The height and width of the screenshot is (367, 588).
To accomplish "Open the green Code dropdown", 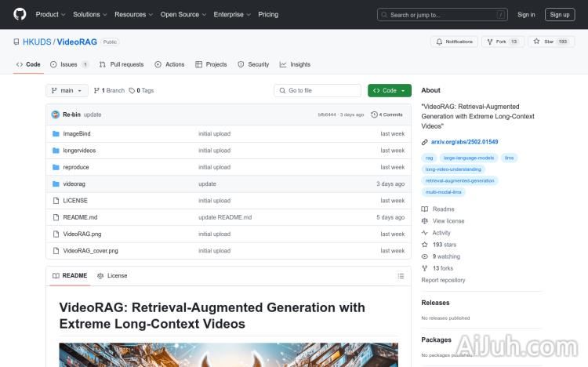I will pyautogui.click(x=389, y=90).
